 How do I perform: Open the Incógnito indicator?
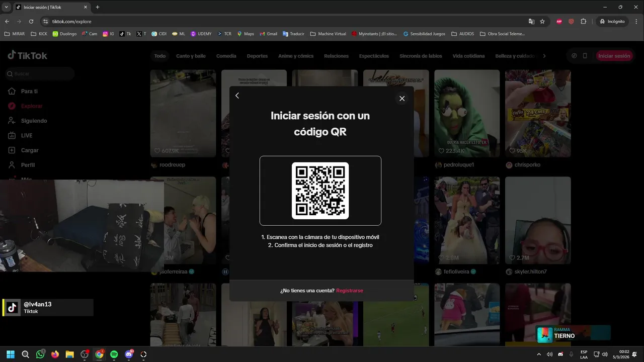click(x=612, y=22)
